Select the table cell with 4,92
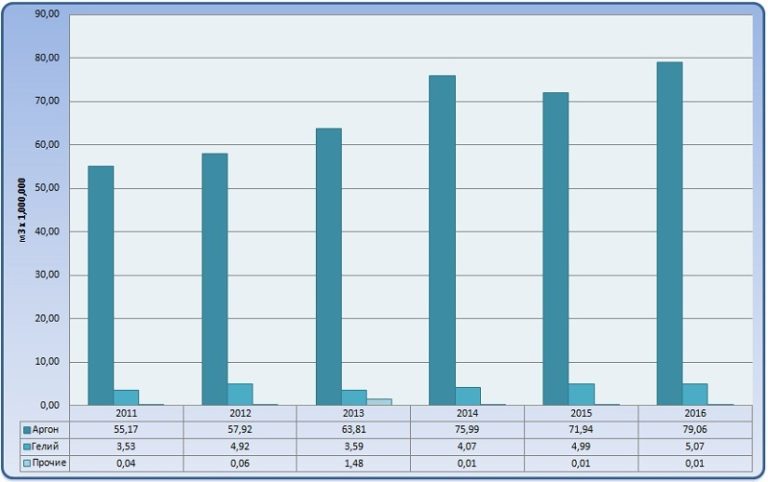 (240, 447)
